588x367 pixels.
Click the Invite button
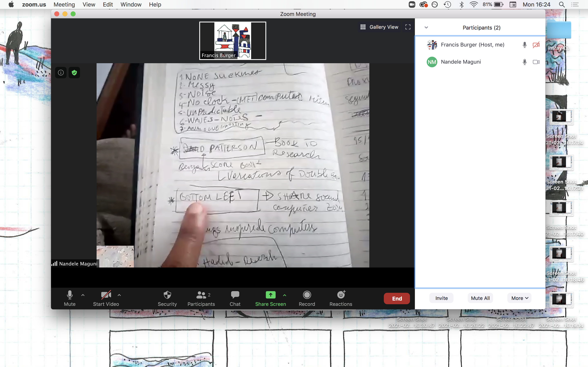[x=441, y=298]
